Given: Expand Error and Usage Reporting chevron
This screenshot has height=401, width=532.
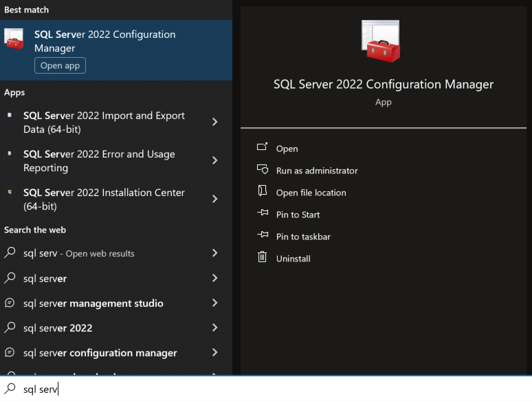Looking at the screenshot, I should click(x=214, y=160).
